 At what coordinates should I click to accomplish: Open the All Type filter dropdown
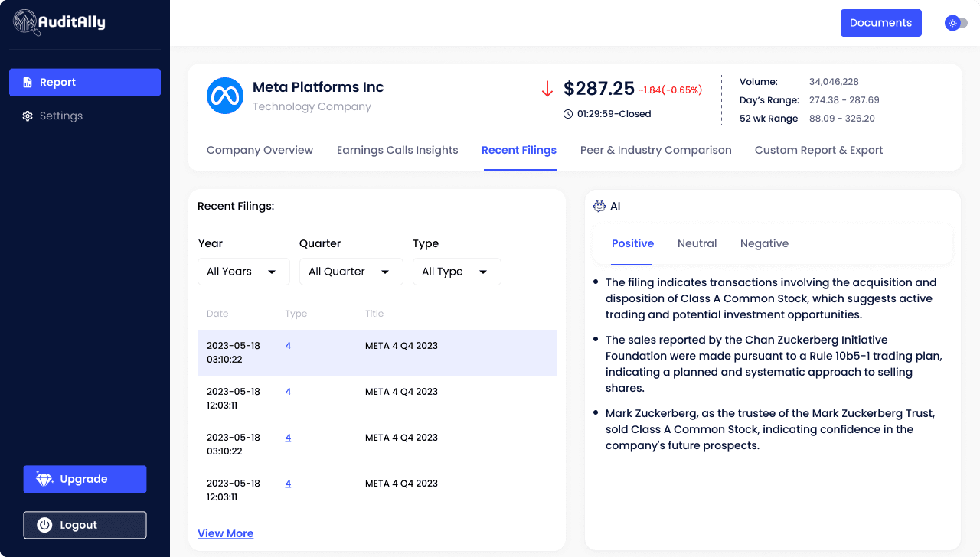tap(456, 272)
